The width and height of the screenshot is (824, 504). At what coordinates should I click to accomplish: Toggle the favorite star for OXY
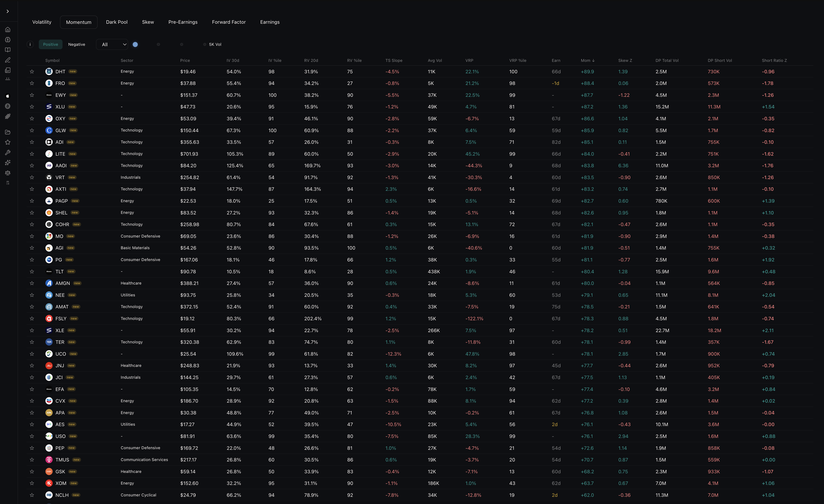click(32, 119)
